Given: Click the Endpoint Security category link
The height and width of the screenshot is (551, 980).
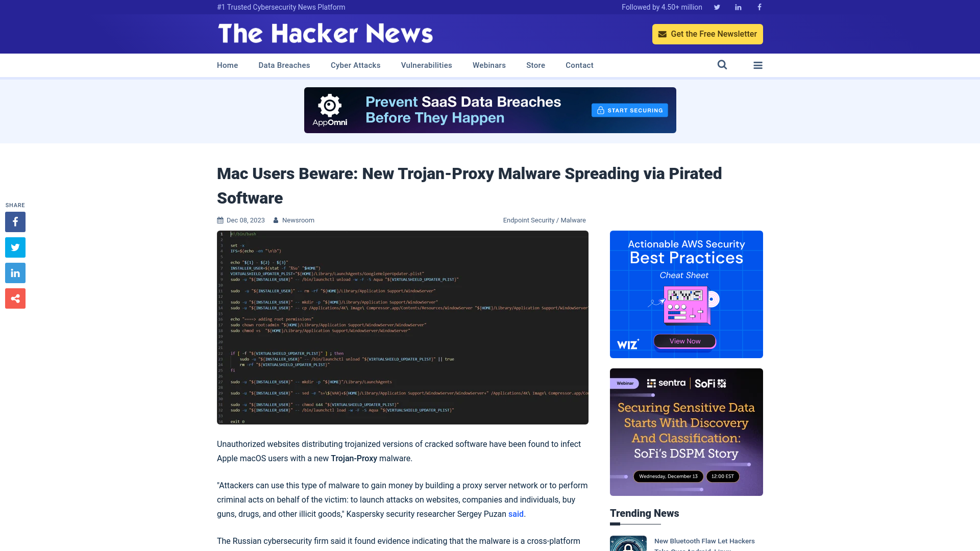Looking at the screenshot, I should pos(528,220).
